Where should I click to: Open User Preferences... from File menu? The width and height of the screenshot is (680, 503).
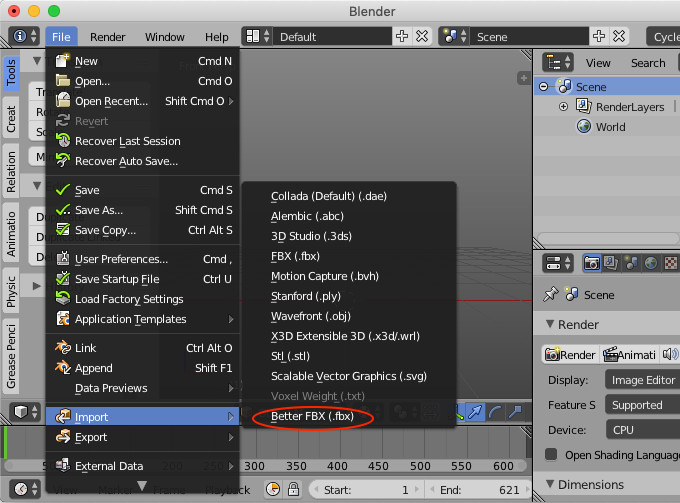point(143,259)
